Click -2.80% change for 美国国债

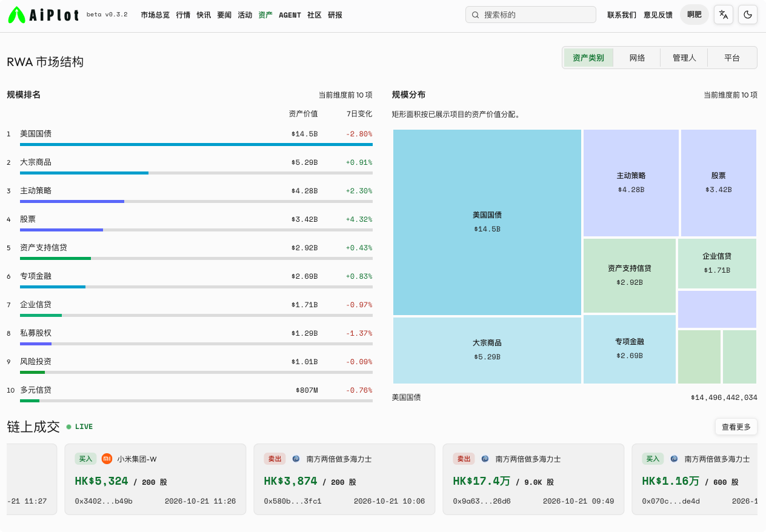tap(359, 133)
